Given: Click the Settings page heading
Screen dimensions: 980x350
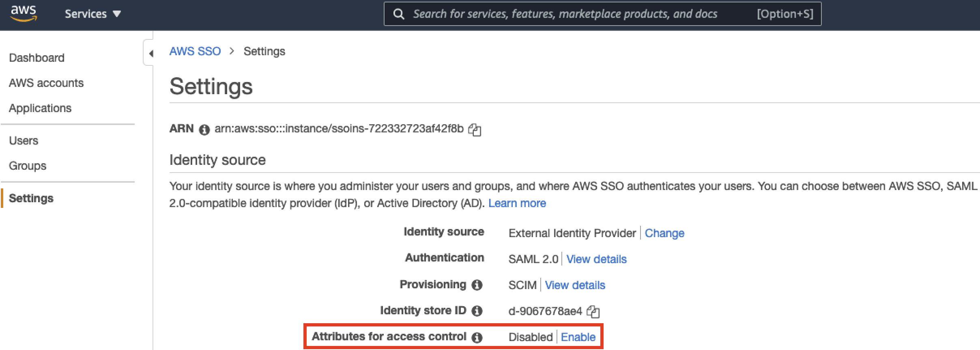Looking at the screenshot, I should pyautogui.click(x=211, y=86).
